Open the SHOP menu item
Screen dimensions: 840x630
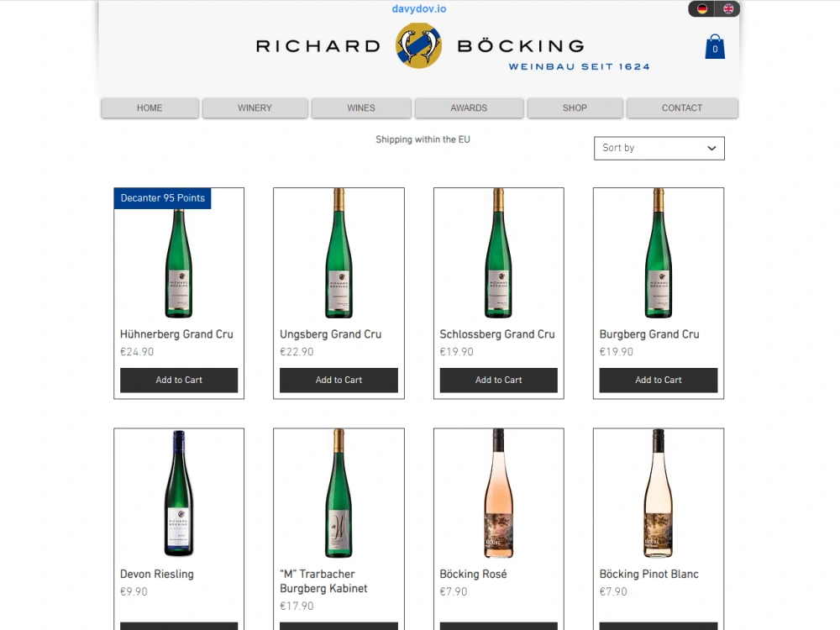click(575, 108)
